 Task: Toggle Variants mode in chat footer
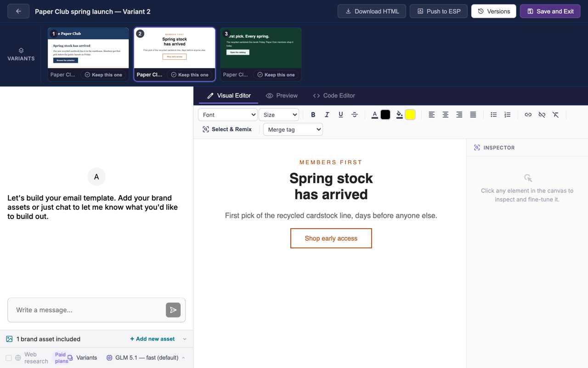tap(82, 357)
